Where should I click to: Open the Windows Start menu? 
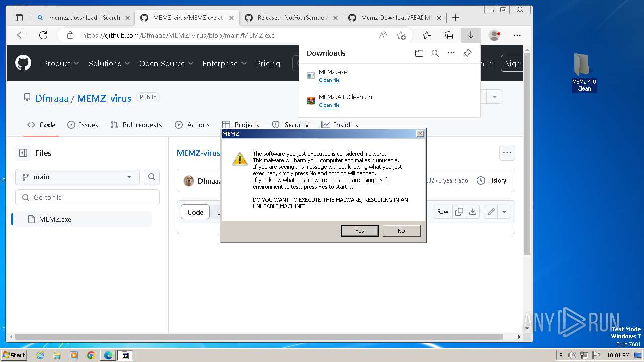click(x=14, y=355)
